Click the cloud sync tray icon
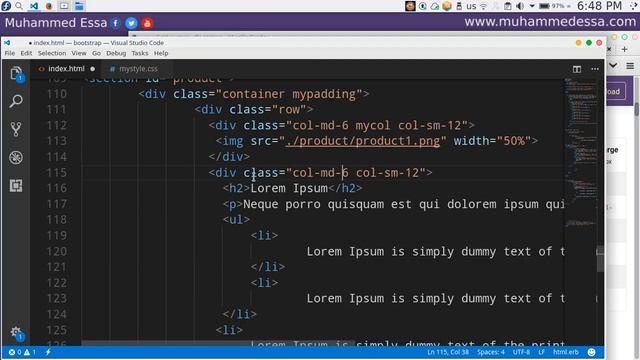This screenshot has height=360, width=640. point(435,6)
